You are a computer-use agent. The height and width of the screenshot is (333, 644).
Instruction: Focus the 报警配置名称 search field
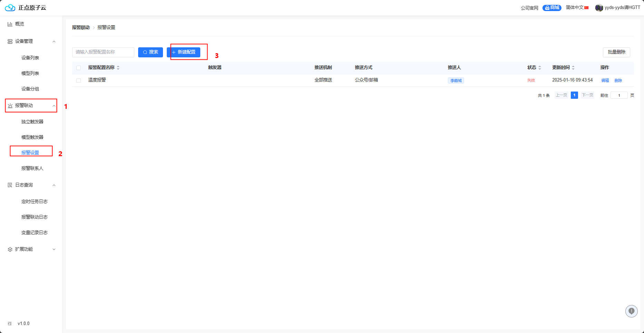(103, 52)
